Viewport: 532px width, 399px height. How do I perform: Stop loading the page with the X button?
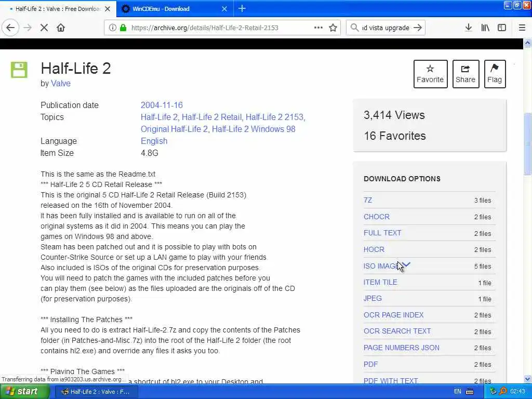[44, 28]
